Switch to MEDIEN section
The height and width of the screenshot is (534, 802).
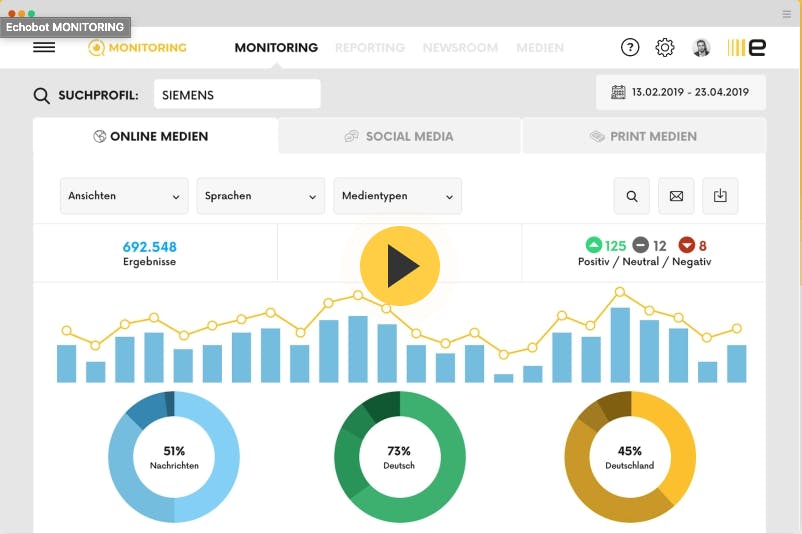540,48
